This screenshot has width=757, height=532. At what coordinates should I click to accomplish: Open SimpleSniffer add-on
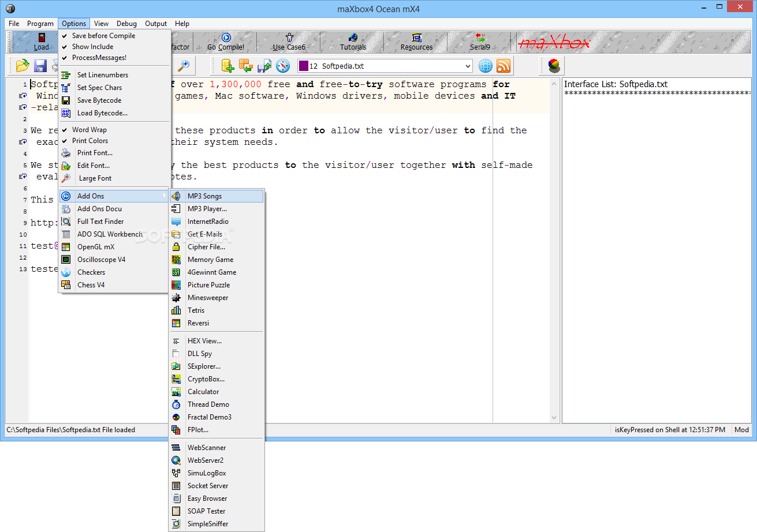(217, 524)
